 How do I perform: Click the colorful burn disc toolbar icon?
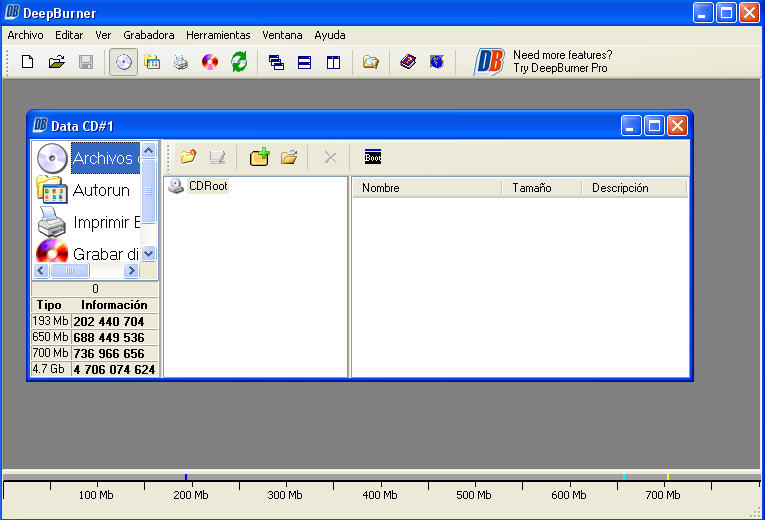point(210,62)
